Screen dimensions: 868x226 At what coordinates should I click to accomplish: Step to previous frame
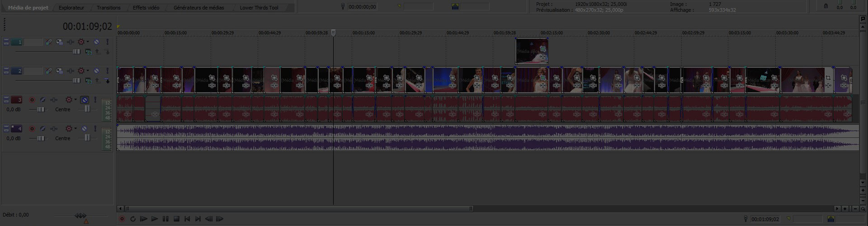click(209, 219)
